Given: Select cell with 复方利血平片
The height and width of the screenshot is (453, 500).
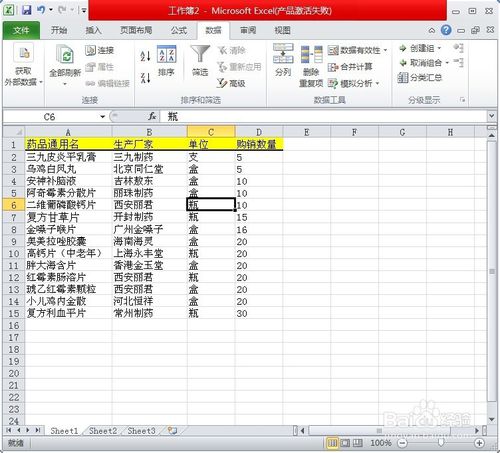Looking at the screenshot, I should (68, 313).
